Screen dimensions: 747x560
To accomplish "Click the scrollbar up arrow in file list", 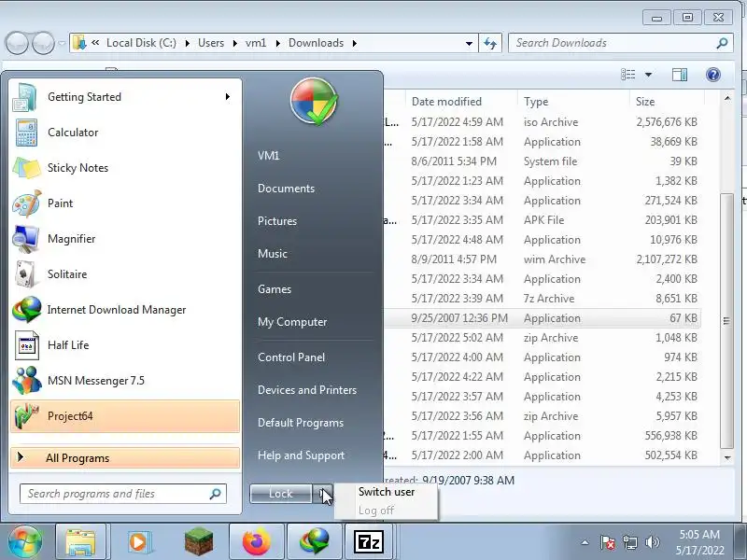I will coord(727,98).
